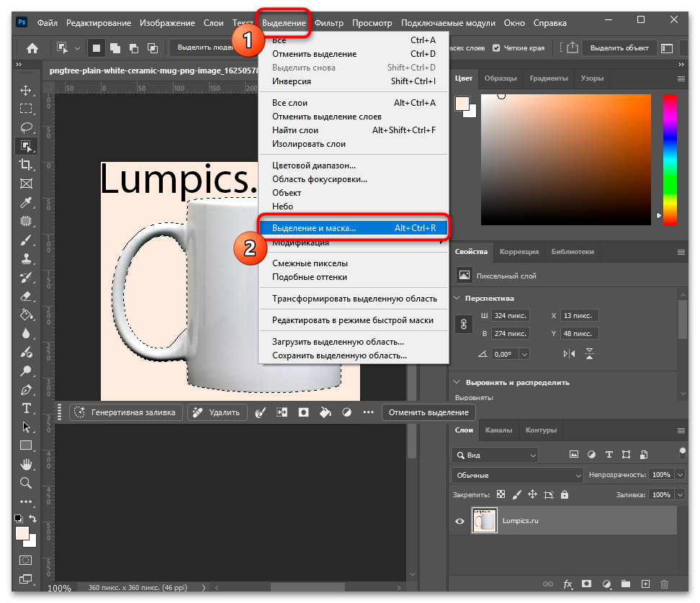The width and height of the screenshot is (700, 603).
Task: Select the Crop tool
Action: coord(26,165)
